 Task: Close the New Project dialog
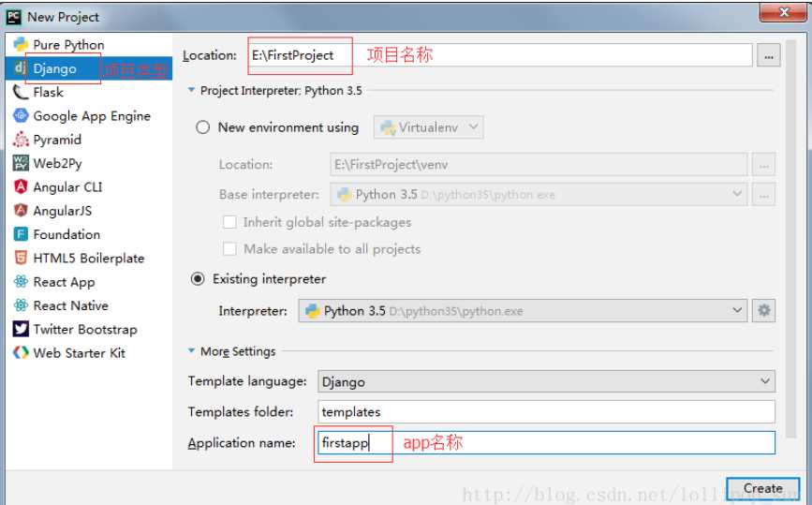[x=783, y=12]
